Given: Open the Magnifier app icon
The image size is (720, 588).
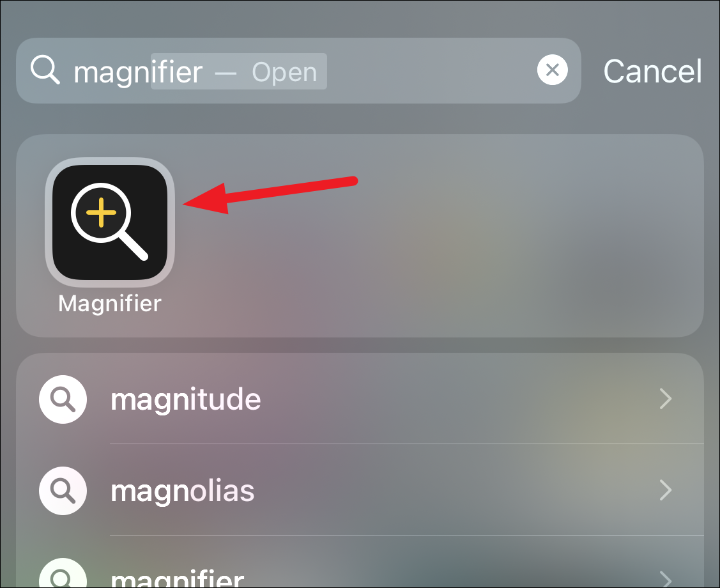Looking at the screenshot, I should [110, 222].
